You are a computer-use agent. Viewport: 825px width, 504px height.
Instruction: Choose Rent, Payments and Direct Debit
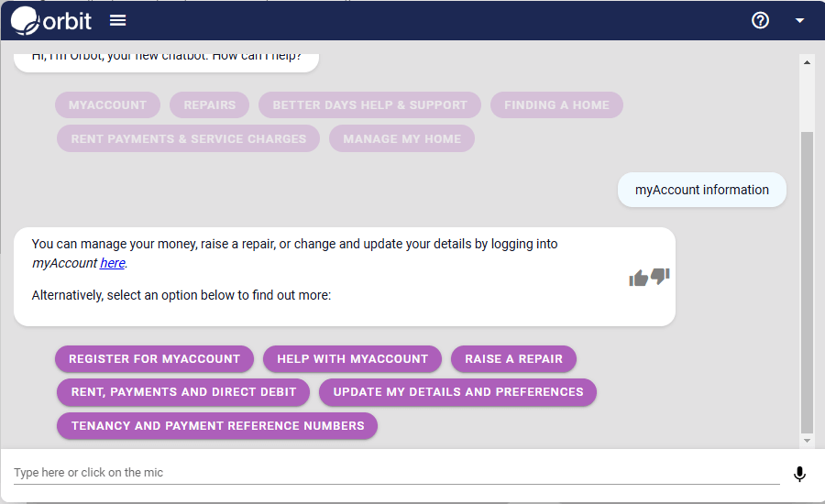(183, 392)
